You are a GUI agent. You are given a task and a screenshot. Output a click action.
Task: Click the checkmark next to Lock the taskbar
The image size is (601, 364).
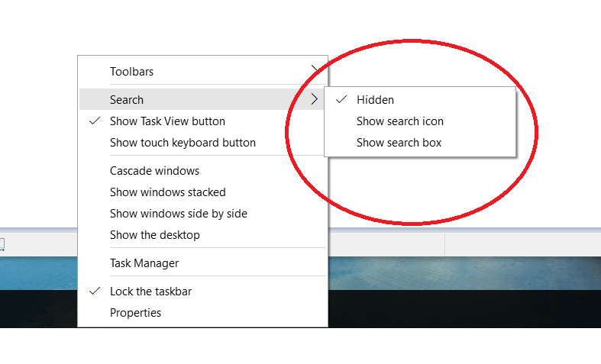pos(95,291)
